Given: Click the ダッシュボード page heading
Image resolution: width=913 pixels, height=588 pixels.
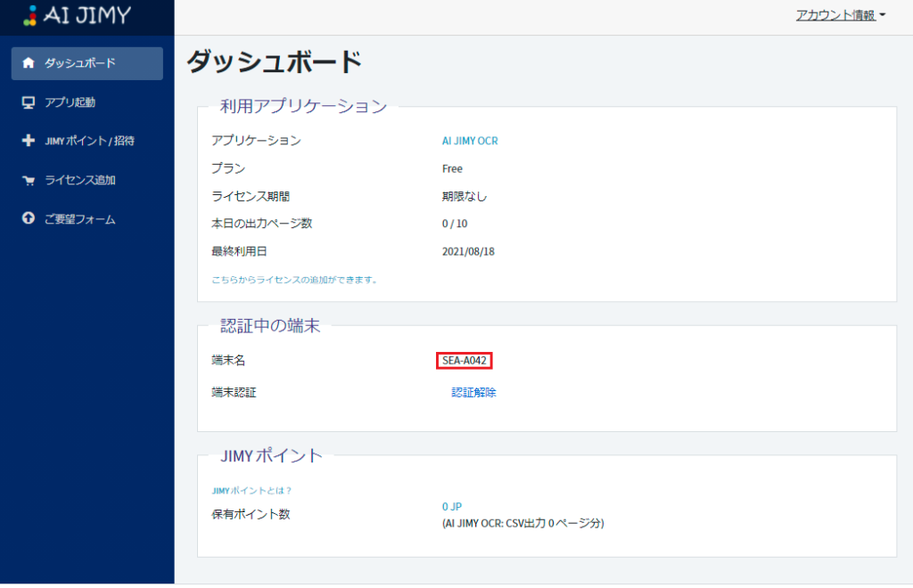Looking at the screenshot, I should click(x=275, y=61).
